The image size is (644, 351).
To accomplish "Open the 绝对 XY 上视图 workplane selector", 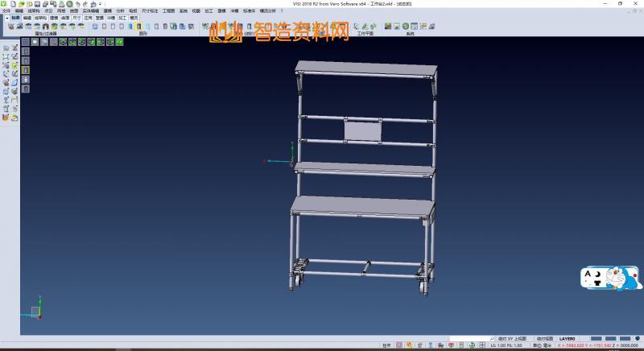I will tap(512, 338).
